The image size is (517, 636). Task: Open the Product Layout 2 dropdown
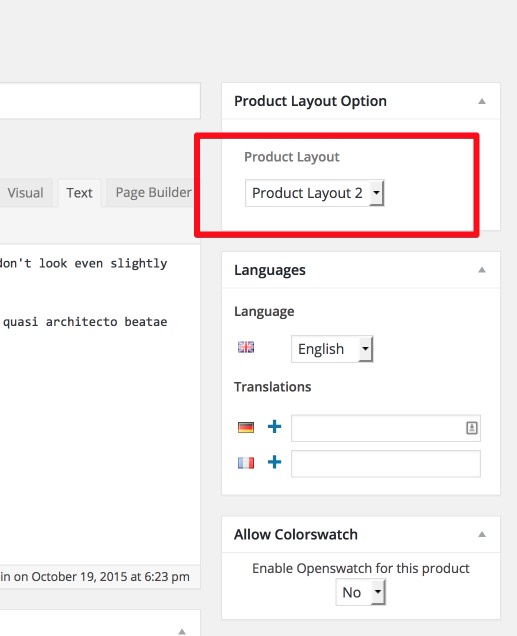pos(314,193)
